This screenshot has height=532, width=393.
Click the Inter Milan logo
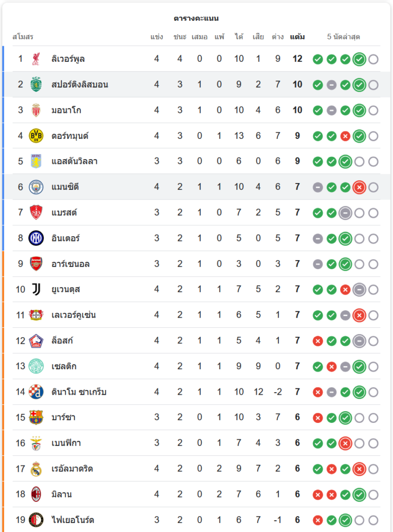point(36,238)
